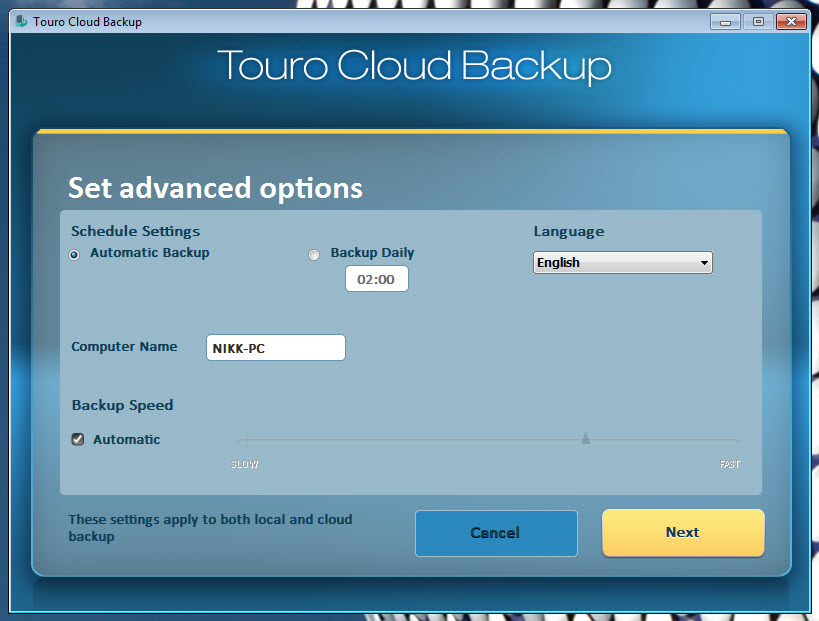
Task: Click the 02:00 backup time field
Action: (377, 279)
